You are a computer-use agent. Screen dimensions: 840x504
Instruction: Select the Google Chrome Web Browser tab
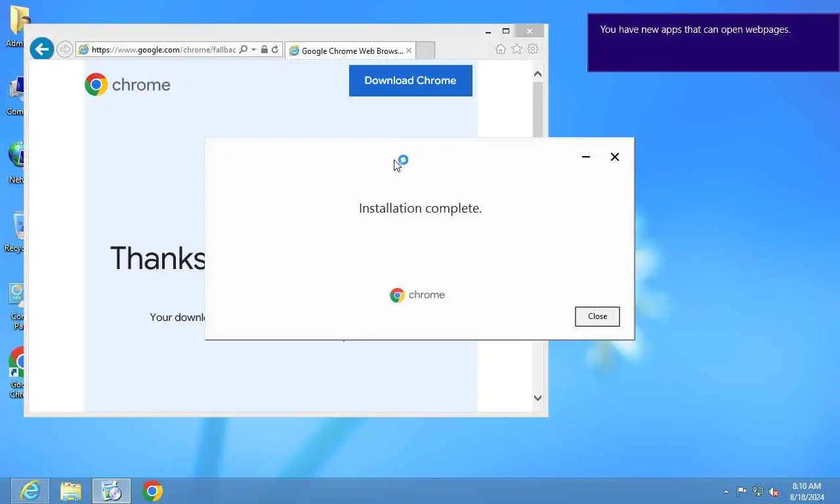pyautogui.click(x=351, y=51)
